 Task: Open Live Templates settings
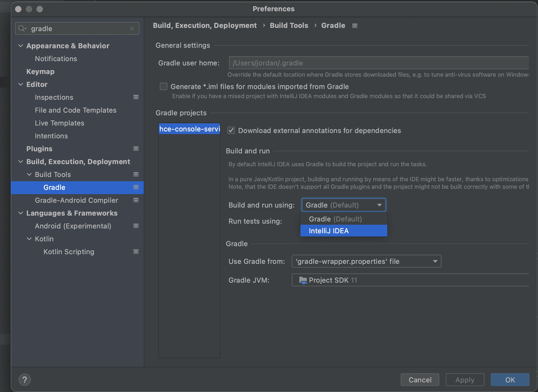(x=60, y=123)
